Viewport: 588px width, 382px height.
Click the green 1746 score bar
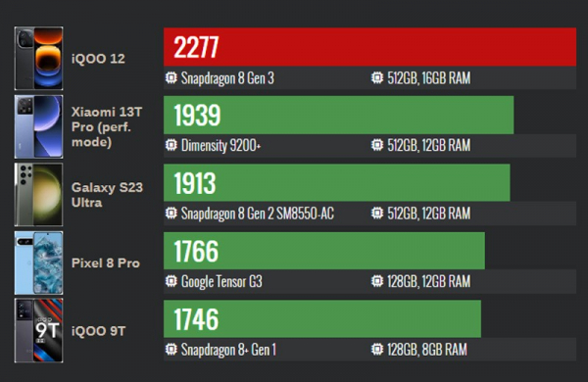pyautogui.click(x=322, y=318)
